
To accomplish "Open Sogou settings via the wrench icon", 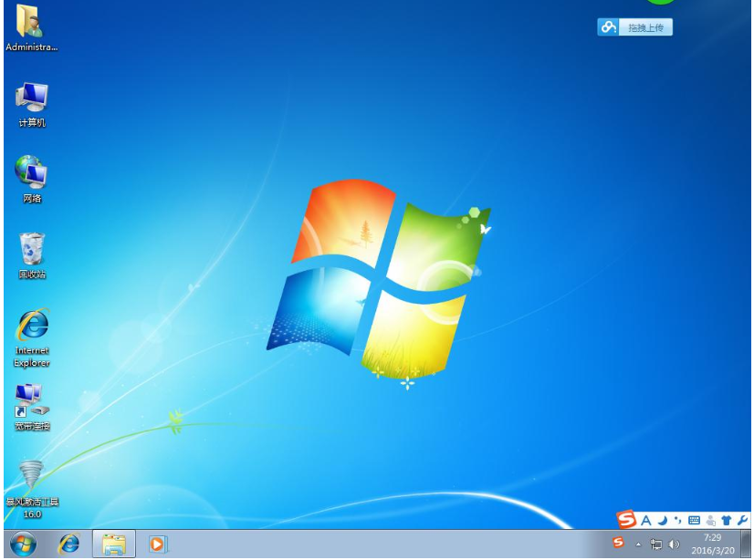I will 741,520.
